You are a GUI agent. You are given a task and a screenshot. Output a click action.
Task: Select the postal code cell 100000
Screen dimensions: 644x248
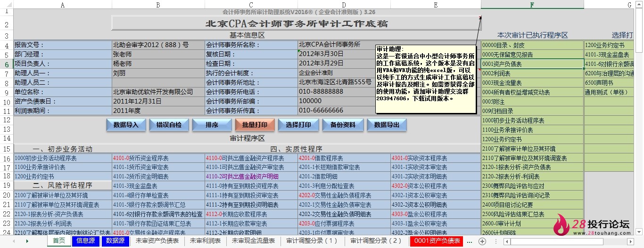[x=344, y=101]
